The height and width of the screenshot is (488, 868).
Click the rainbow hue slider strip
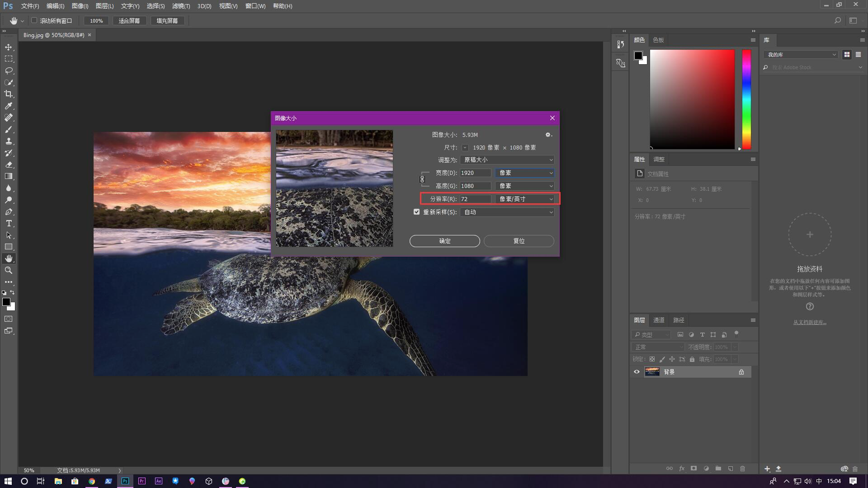click(x=746, y=99)
